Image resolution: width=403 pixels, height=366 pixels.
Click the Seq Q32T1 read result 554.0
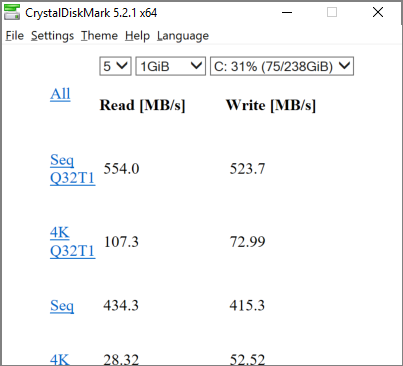121,169
